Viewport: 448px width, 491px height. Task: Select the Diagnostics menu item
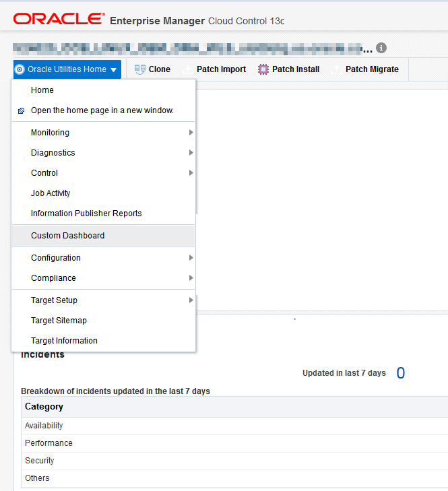click(103, 152)
